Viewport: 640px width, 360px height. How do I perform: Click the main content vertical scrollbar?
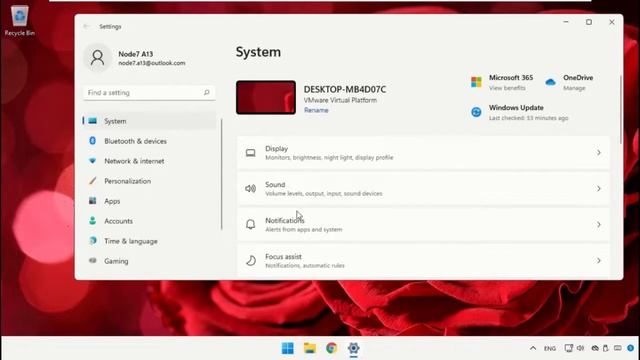(x=621, y=109)
